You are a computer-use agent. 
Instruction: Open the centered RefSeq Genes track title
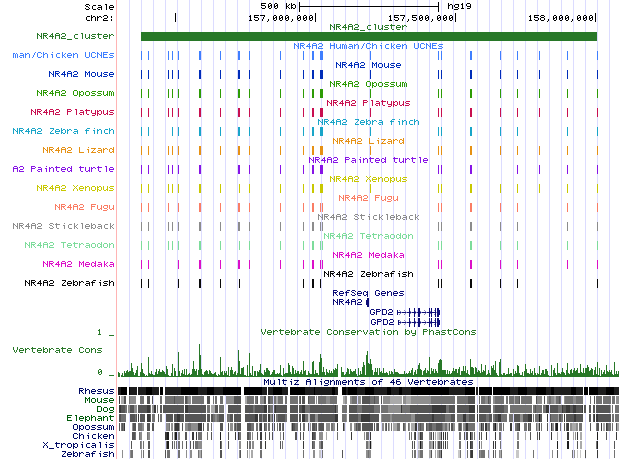click(367, 292)
